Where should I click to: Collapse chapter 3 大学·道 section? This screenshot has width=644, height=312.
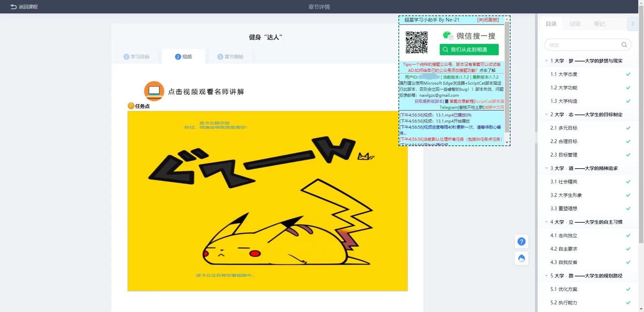click(546, 168)
